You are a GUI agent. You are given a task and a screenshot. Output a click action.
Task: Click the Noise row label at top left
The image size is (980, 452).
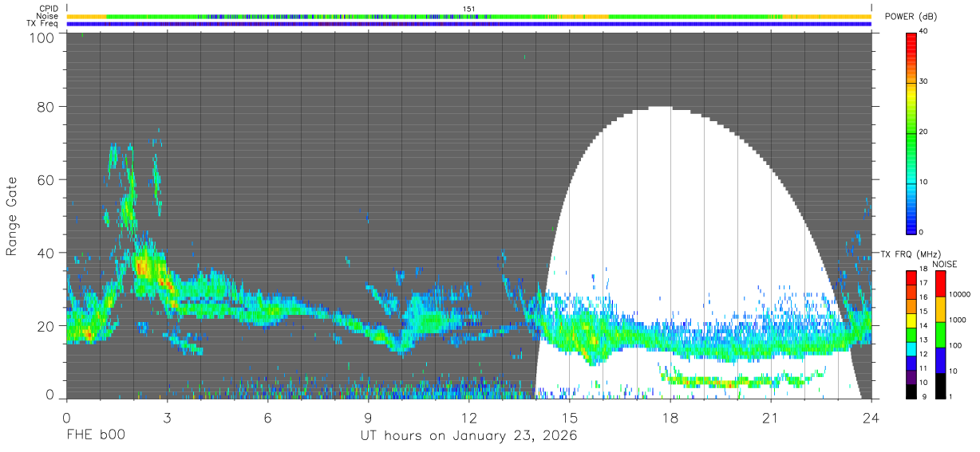pos(47,16)
